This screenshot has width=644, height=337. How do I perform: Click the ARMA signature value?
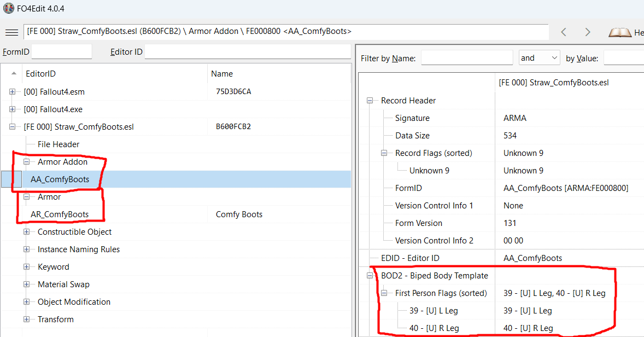(514, 118)
